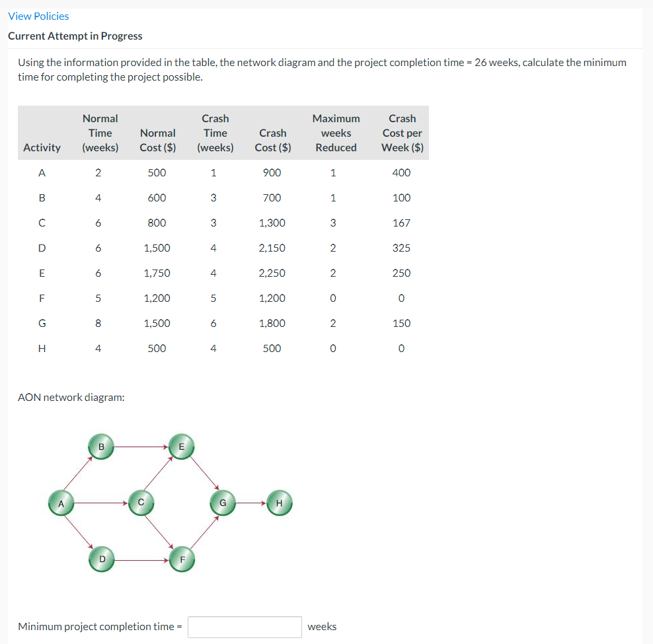Select node G in the network diagram
Screen dimensions: 653x644
tap(222, 503)
